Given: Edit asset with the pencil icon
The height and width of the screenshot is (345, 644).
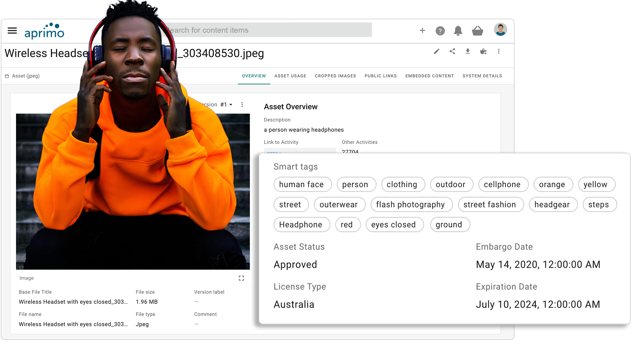Looking at the screenshot, I should [437, 52].
